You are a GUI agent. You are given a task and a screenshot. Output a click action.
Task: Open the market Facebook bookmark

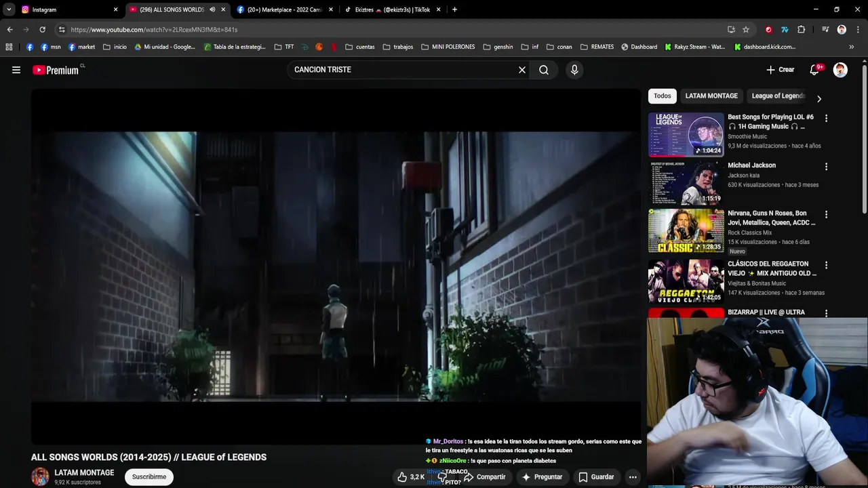(x=81, y=47)
